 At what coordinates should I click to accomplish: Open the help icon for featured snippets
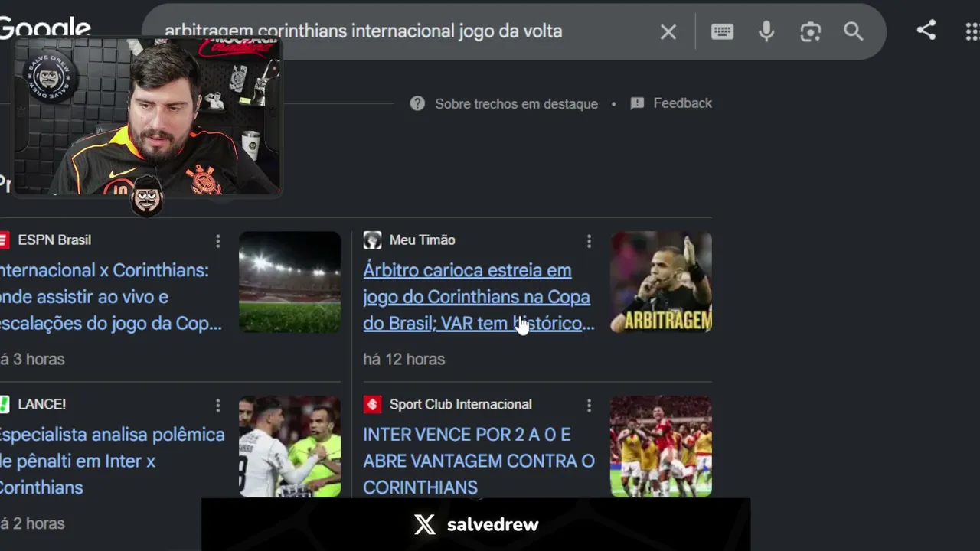pos(417,103)
